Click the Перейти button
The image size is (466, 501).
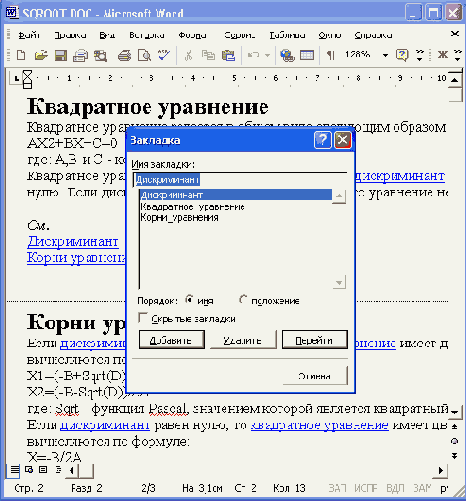tap(315, 340)
